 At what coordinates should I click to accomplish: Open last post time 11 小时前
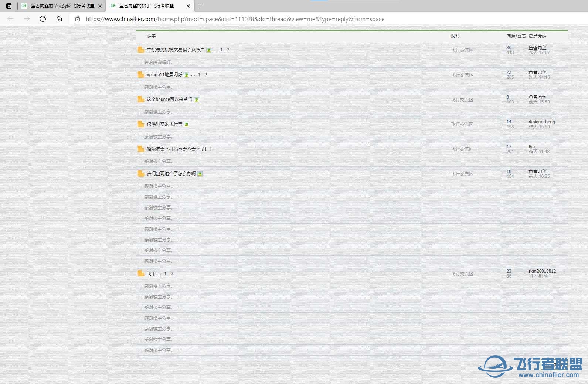click(x=538, y=276)
